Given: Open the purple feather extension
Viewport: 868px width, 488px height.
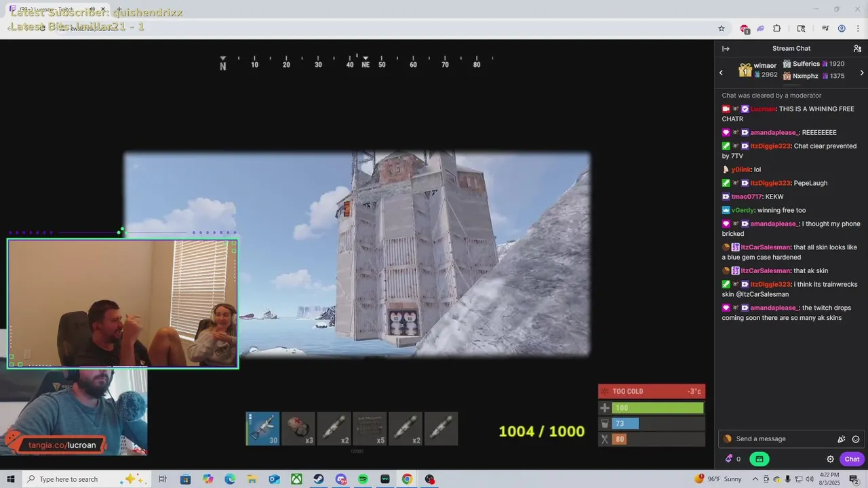Looking at the screenshot, I should coord(761,28).
